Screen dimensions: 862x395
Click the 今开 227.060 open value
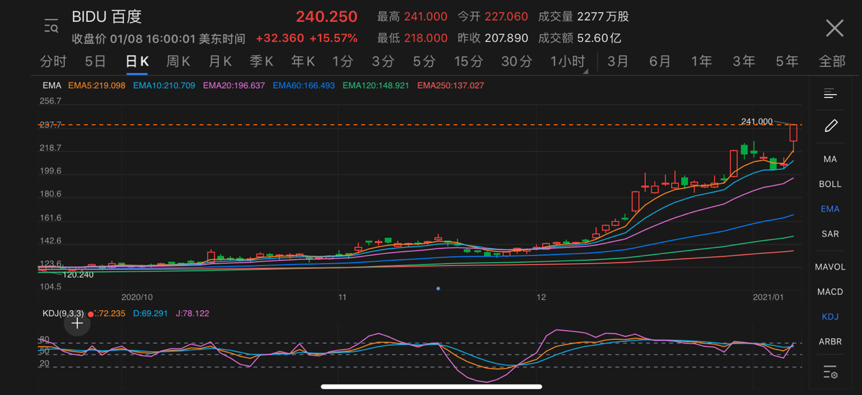click(493, 17)
